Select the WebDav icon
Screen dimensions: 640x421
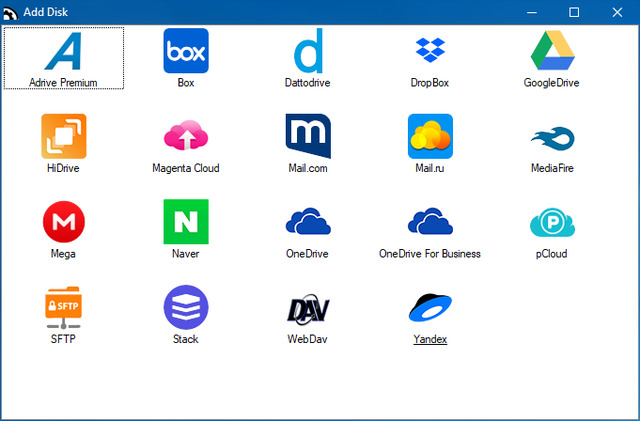308,308
